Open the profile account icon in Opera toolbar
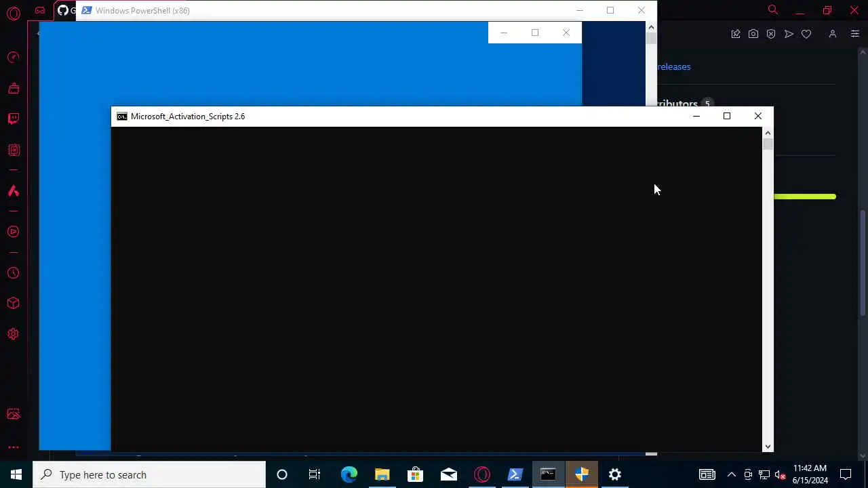The width and height of the screenshot is (868, 488). coord(833,34)
